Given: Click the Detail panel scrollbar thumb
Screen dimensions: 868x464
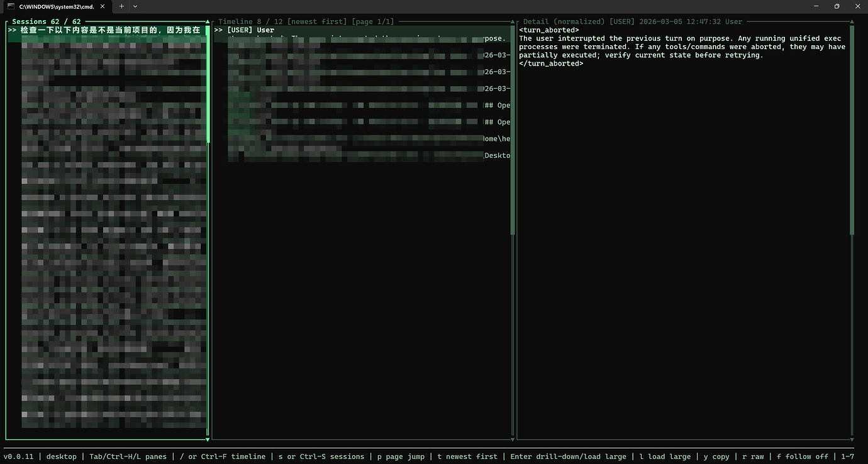Looking at the screenshot, I should click(852, 130).
